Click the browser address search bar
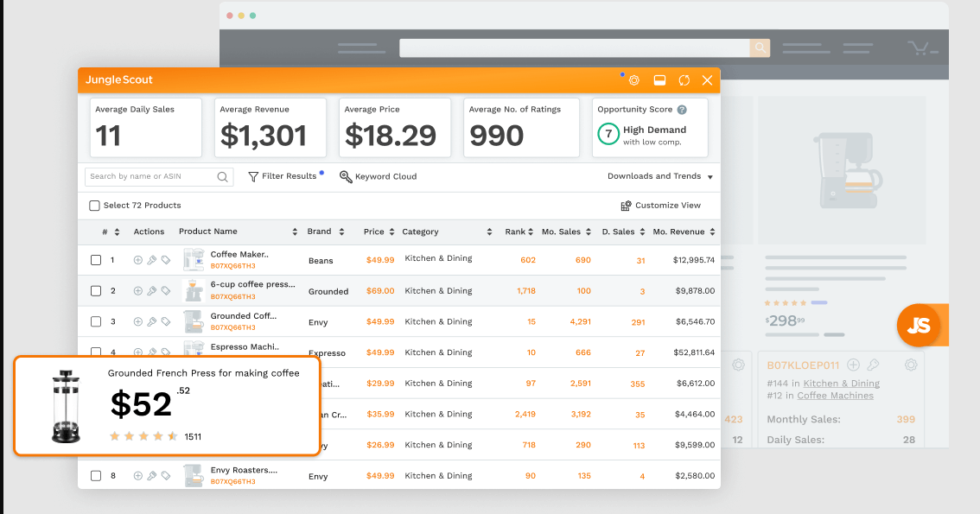 [575, 48]
